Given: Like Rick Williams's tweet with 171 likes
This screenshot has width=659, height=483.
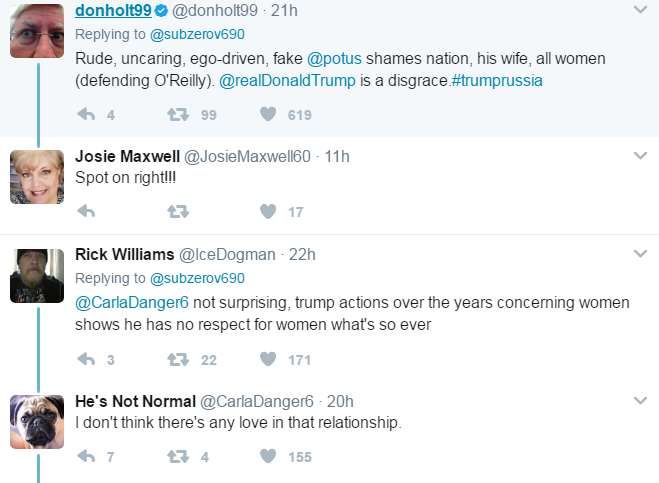Looking at the screenshot, I should click(x=268, y=359).
